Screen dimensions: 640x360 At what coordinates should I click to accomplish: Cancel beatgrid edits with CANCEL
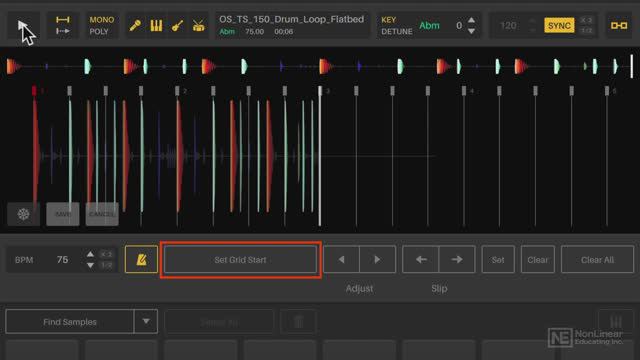tap(102, 214)
